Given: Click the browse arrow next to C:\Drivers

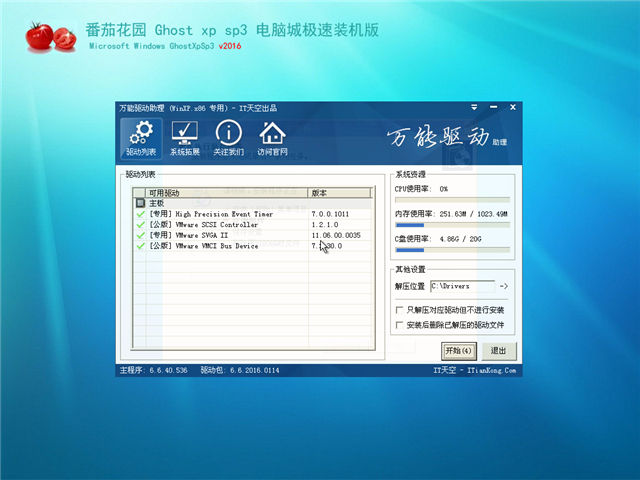Looking at the screenshot, I should click(x=504, y=286).
